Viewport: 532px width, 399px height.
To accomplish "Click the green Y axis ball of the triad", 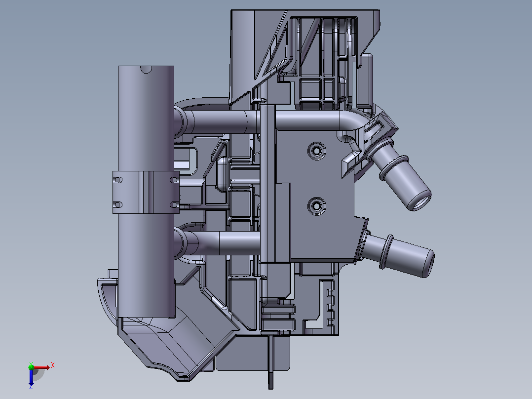I will point(31,367).
